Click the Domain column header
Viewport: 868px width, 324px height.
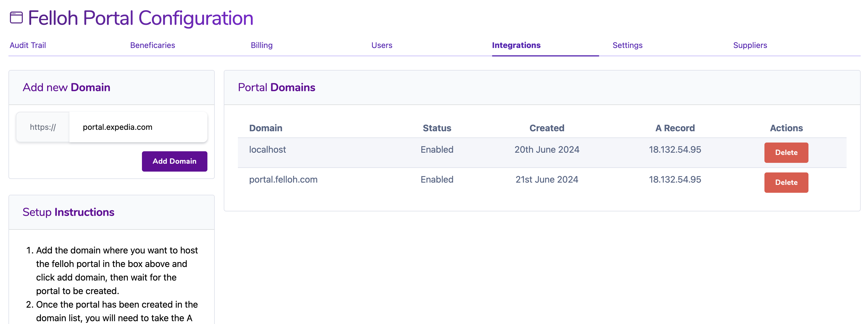tap(266, 128)
